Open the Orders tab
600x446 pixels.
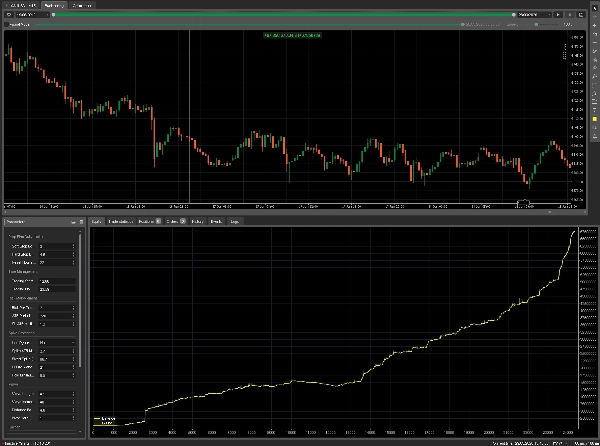point(175,221)
